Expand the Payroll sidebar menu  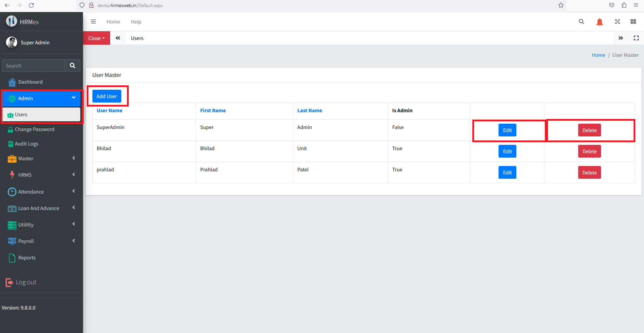[41, 241]
